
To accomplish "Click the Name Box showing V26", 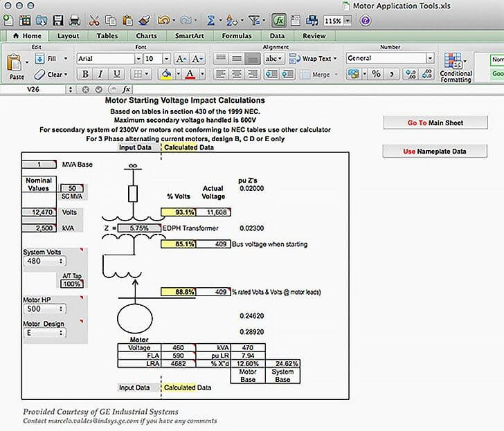I will click(x=33, y=90).
